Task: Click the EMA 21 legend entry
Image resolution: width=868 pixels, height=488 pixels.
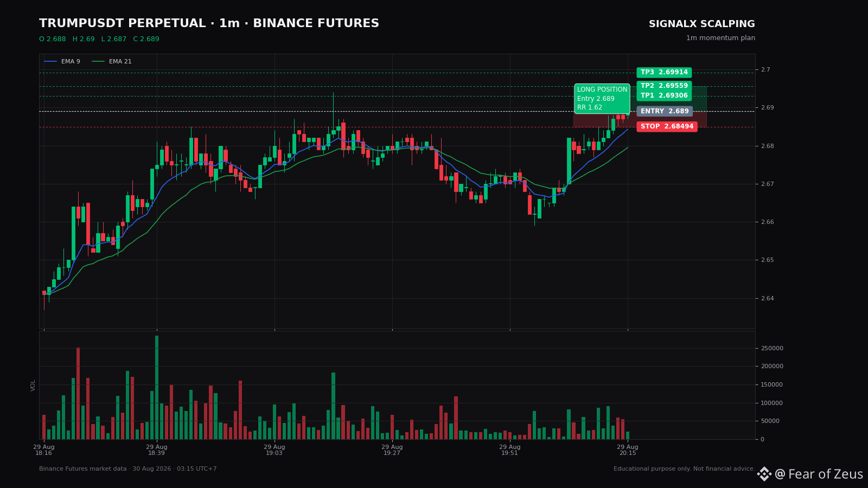Action: 112,62
